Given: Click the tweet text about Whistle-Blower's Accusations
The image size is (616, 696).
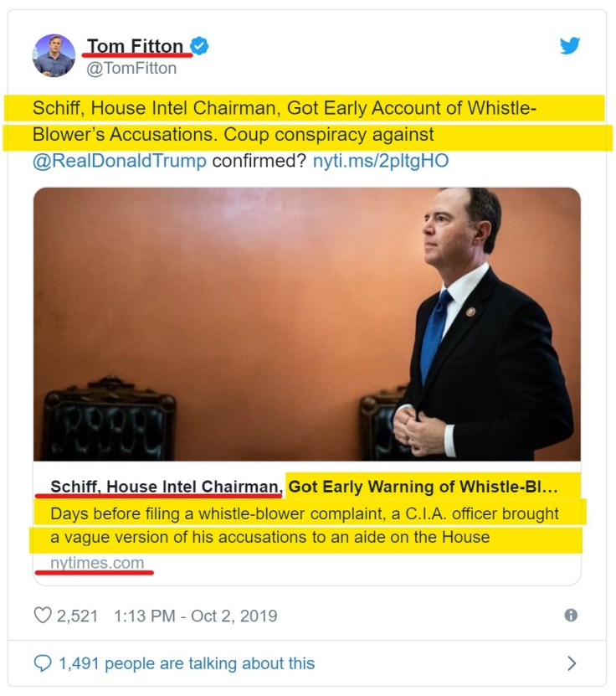Looking at the screenshot, I should coord(285,109).
